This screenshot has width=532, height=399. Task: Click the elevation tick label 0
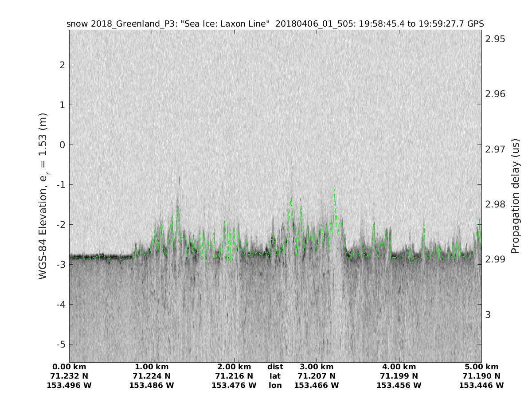pyautogui.click(x=61, y=145)
